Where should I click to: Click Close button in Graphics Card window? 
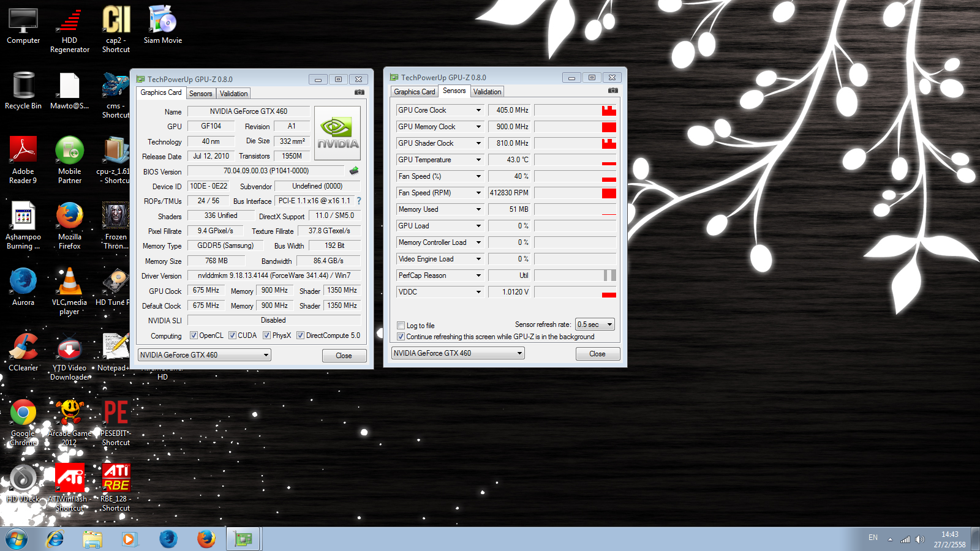[x=344, y=356]
